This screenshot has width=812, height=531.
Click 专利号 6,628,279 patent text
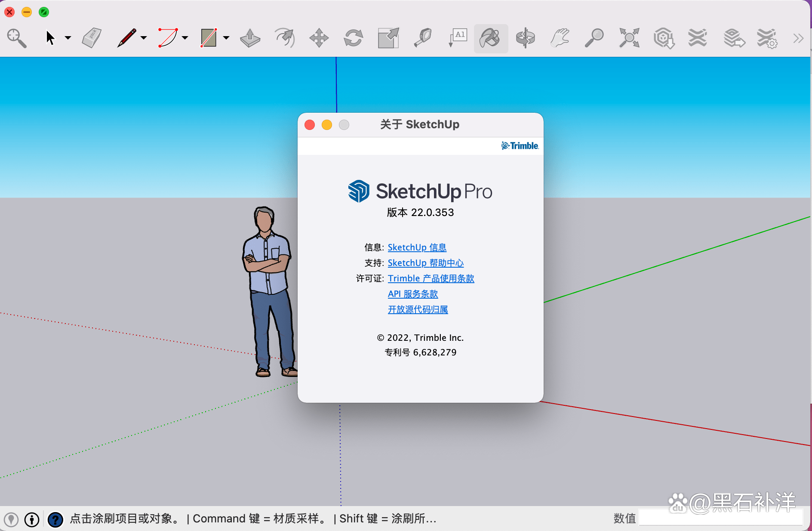point(420,352)
